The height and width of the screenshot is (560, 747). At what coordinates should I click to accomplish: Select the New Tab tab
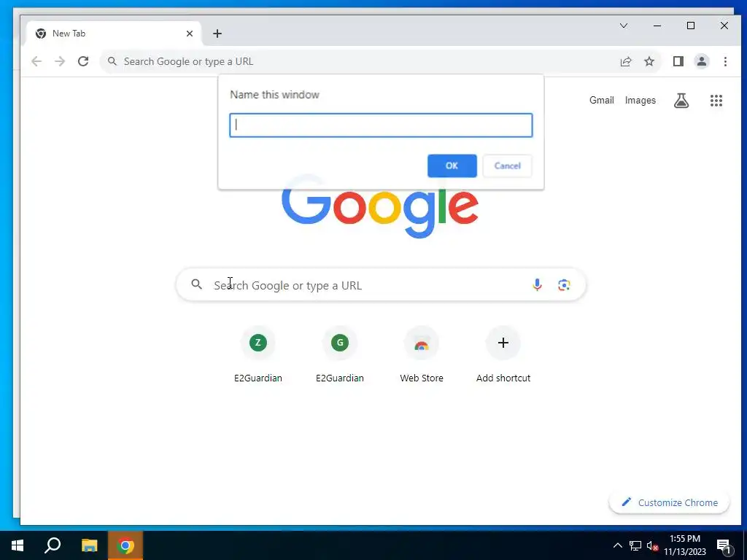click(x=115, y=34)
